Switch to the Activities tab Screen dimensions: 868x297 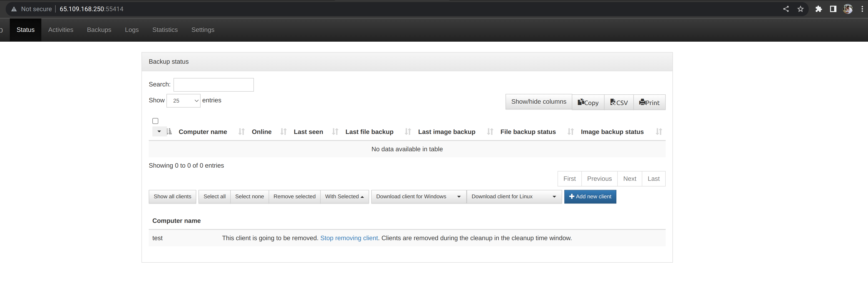pos(61,30)
